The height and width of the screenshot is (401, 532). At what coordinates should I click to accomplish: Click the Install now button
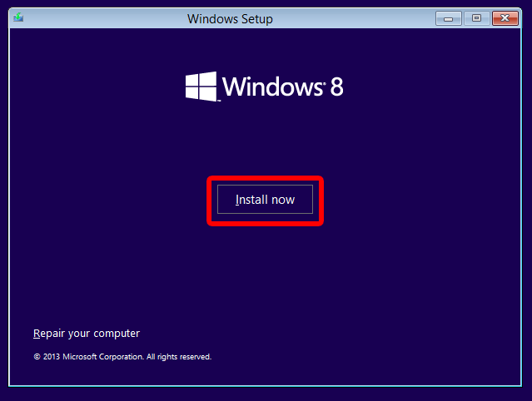(265, 200)
